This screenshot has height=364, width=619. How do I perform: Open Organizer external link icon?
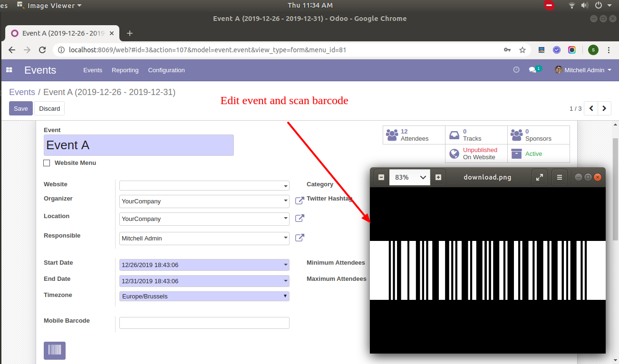tap(300, 201)
